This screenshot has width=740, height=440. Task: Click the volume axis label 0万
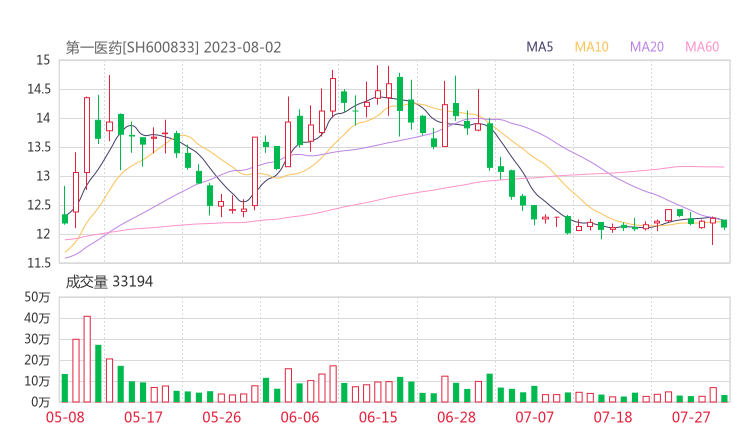click(41, 402)
